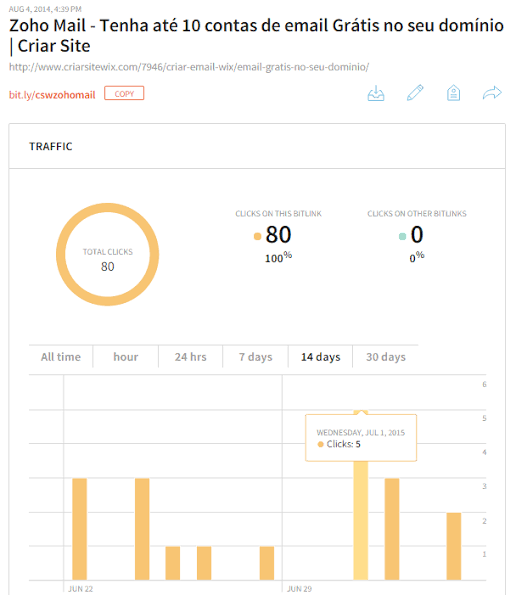Open the bit.ly/cswzohomail short link
Viewport: 516px width, 595px height.
click(x=52, y=95)
